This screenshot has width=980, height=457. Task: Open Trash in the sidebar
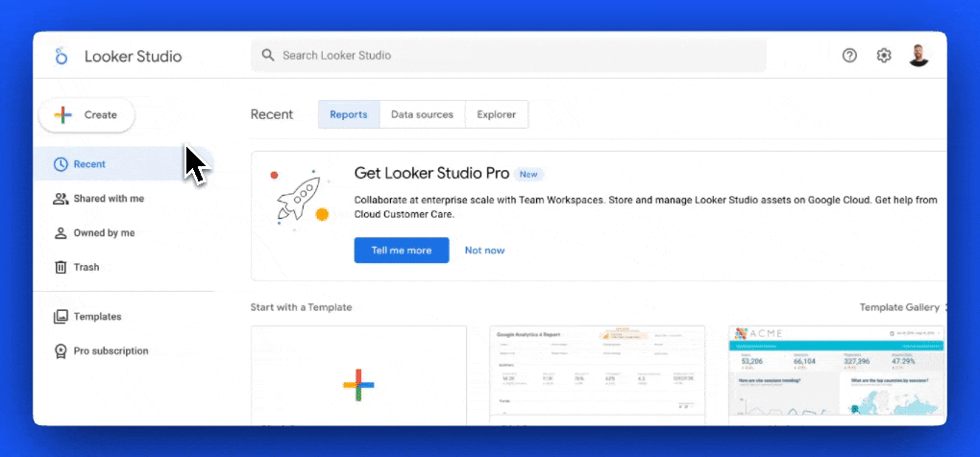click(123, 267)
